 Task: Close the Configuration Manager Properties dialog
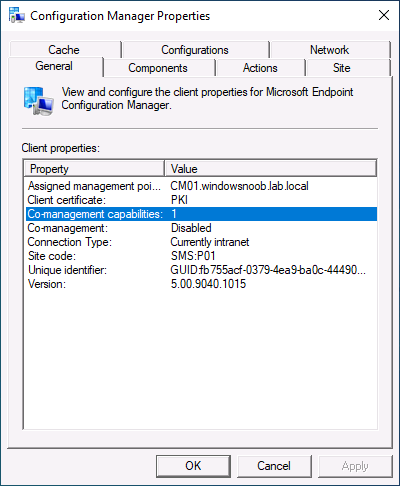point(384,15)
